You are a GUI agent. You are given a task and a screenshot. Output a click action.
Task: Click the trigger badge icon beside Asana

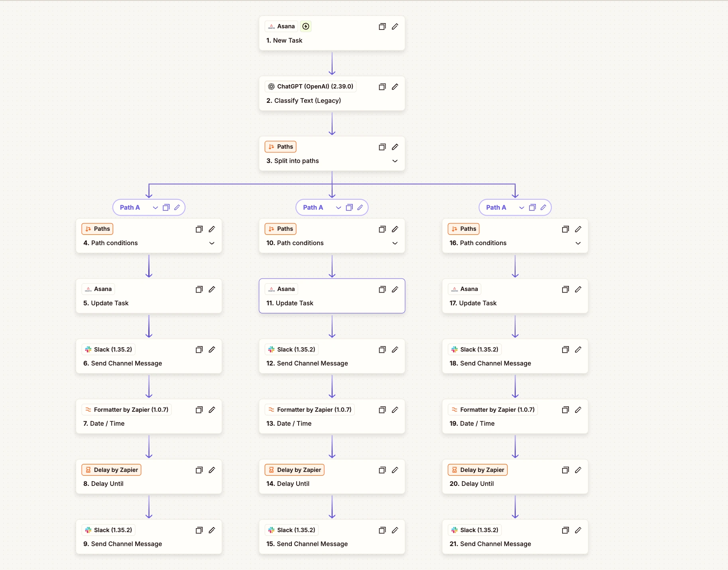pyautogui.click(x=306, y=26)
